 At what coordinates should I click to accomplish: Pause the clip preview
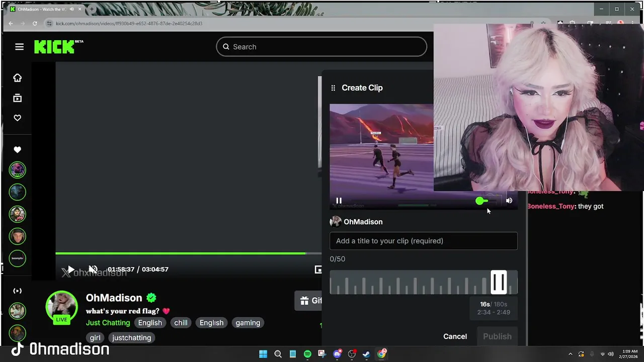click(x=339, y=201)
